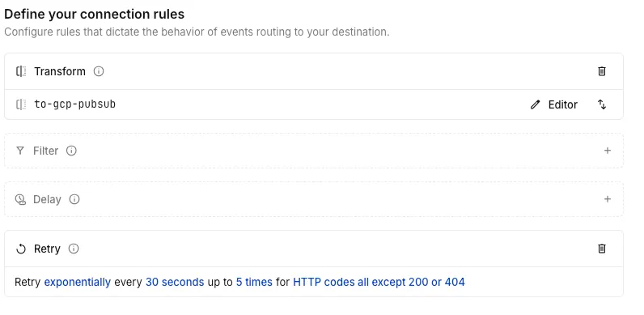This screenshot has width=644, height=315.
Task: Click the swap transformation arrows icon
Action: point(601,104)
